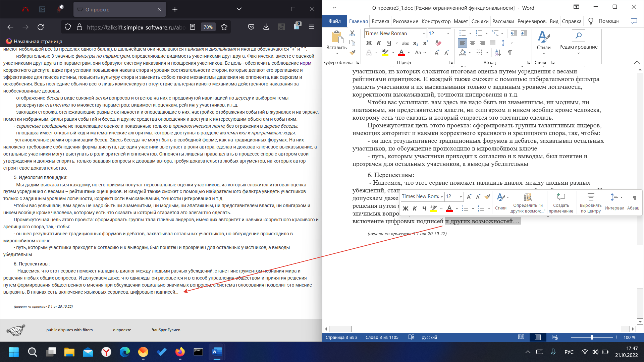Viewport: 644px width, 362px height.
Task: Open the Шрифт dialog launcher
Action: [451, 62]
